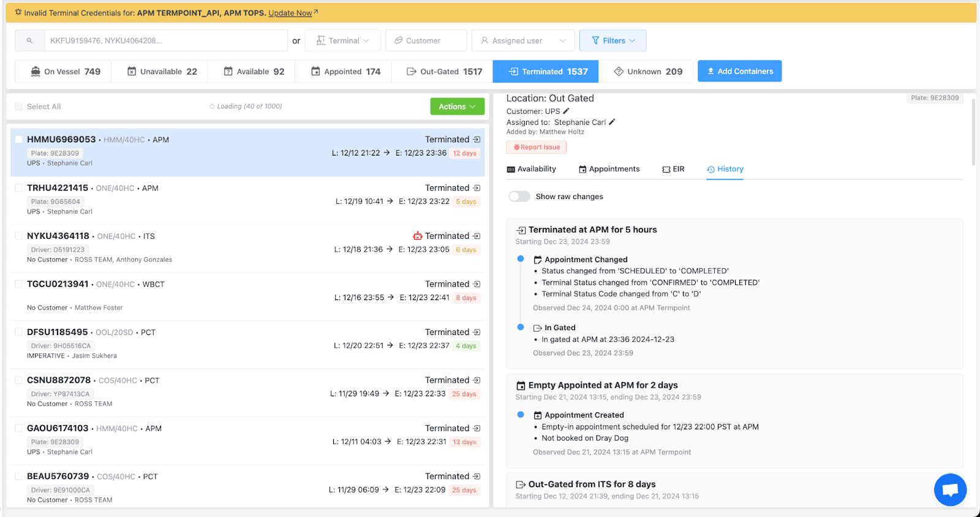Click the Report Issue button
Image resolution: width=980 pixels, height=517 pixels.
537,147
